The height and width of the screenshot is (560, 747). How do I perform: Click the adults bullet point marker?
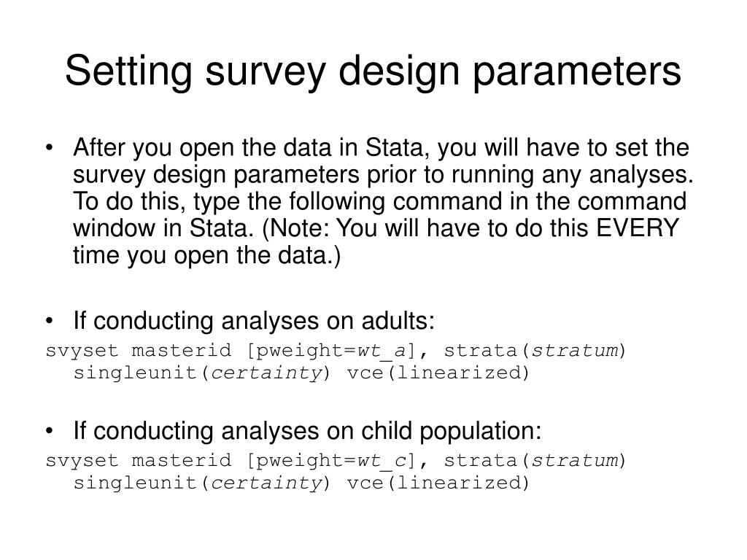pyautogui.click(x=49, y=321)
